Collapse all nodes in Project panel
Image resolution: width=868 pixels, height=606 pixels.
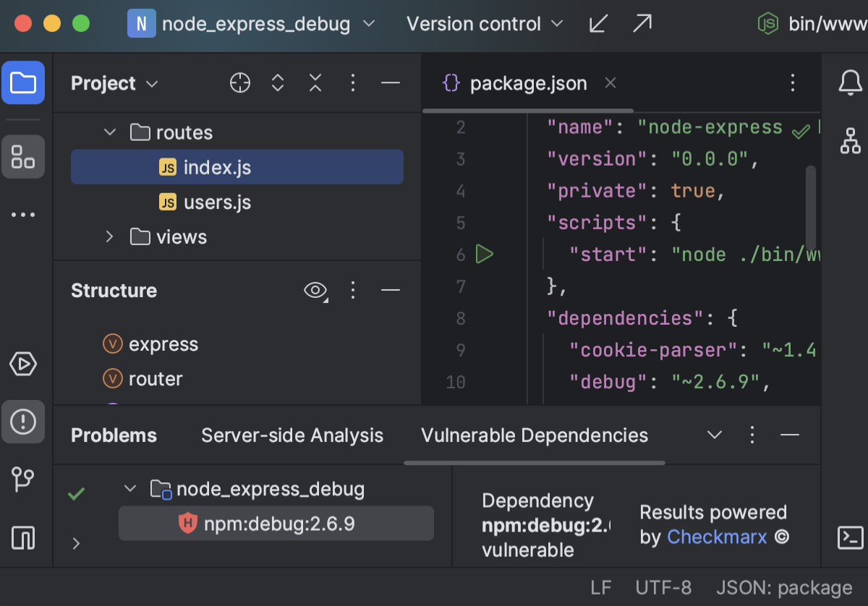point(315,82)
